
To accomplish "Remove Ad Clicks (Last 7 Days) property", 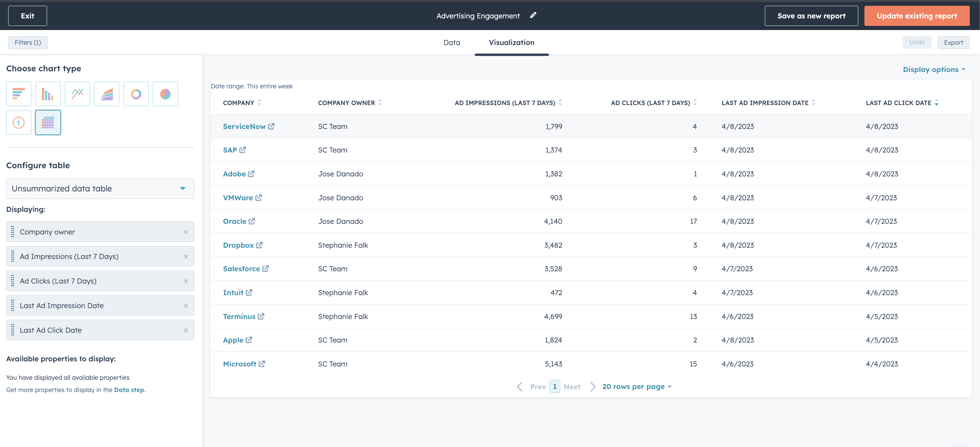I will click(185, 281).
